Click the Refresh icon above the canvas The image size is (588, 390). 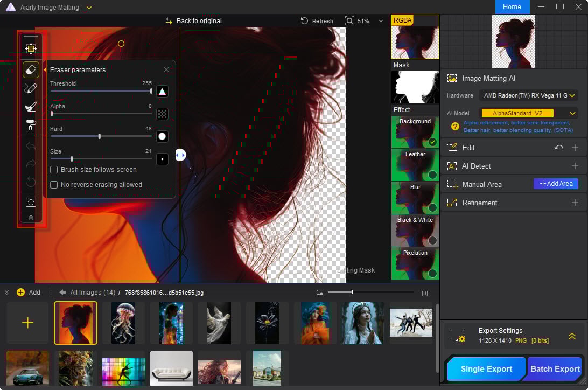tap(305, 20)
